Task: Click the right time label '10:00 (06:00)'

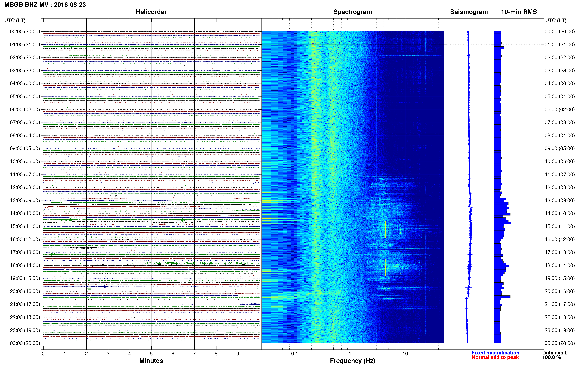Action: (x=560, y=161)
